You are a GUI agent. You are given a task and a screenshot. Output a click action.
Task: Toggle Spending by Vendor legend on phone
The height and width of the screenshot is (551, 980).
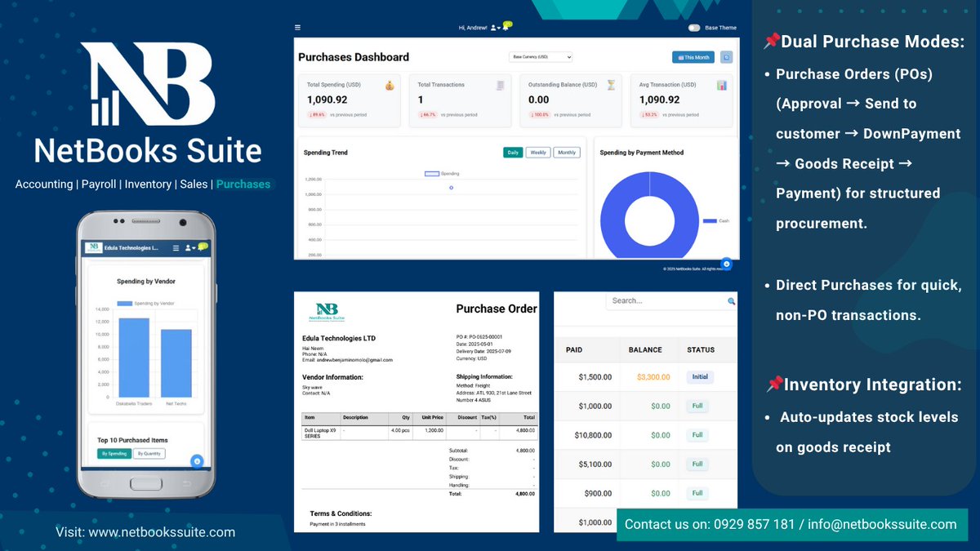coord(145,304)
